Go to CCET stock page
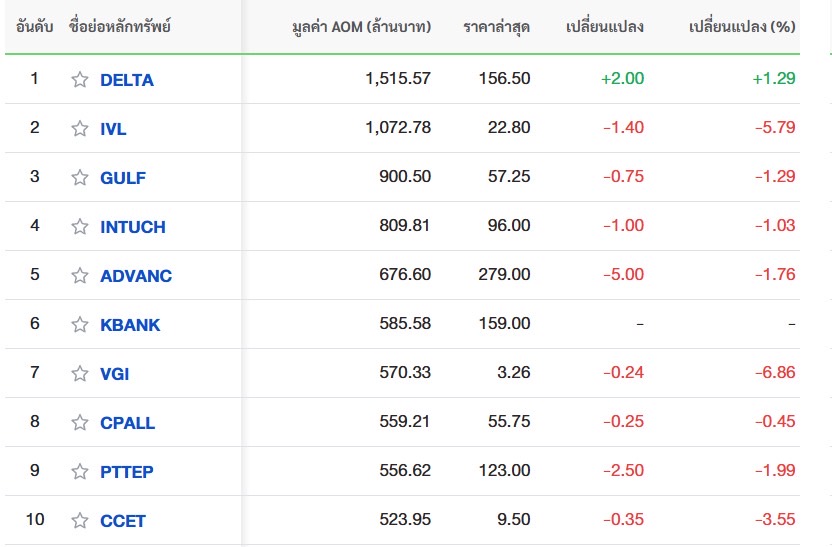The height and width of the screenshot is (547, 832). (123, 521)
